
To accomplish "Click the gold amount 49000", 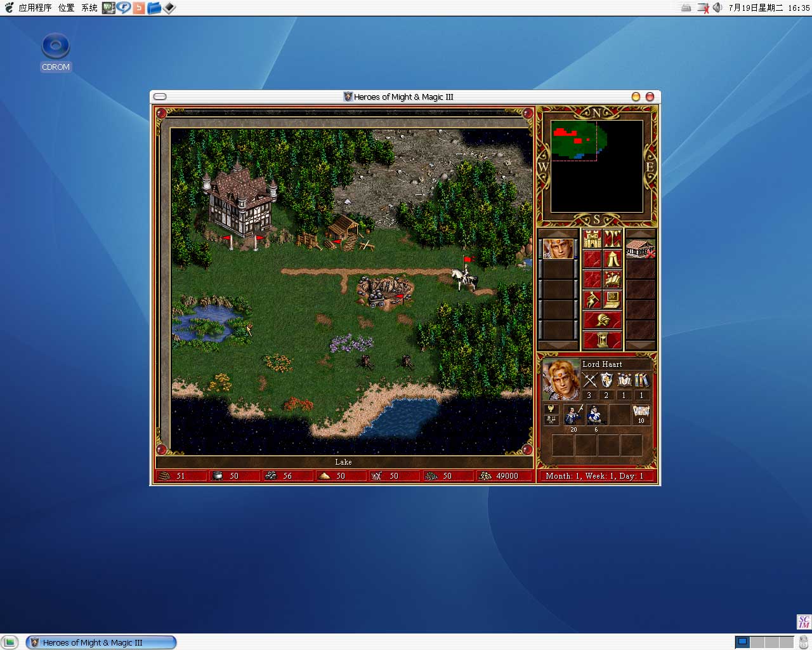I will 507,475.
